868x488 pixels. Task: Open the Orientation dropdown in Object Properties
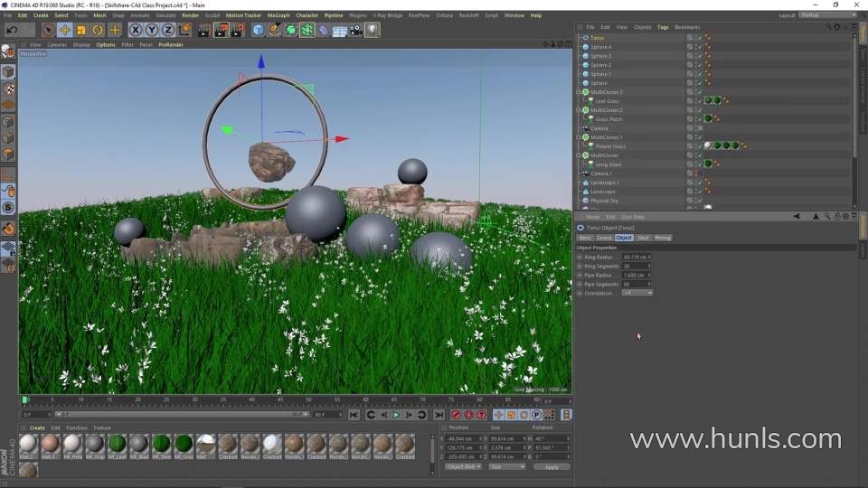tap(637, 293)
